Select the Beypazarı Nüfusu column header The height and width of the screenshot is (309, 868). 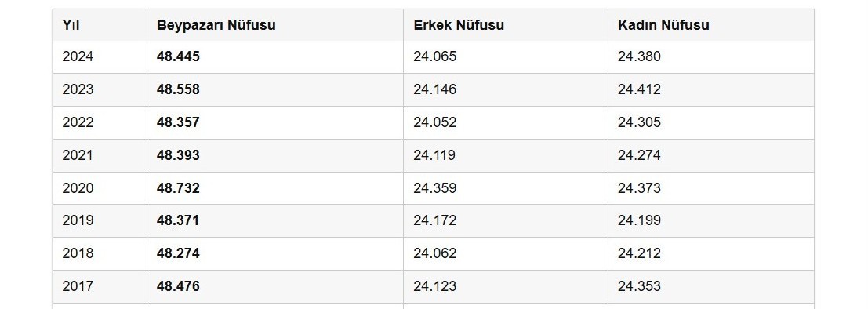pos(274,25)
